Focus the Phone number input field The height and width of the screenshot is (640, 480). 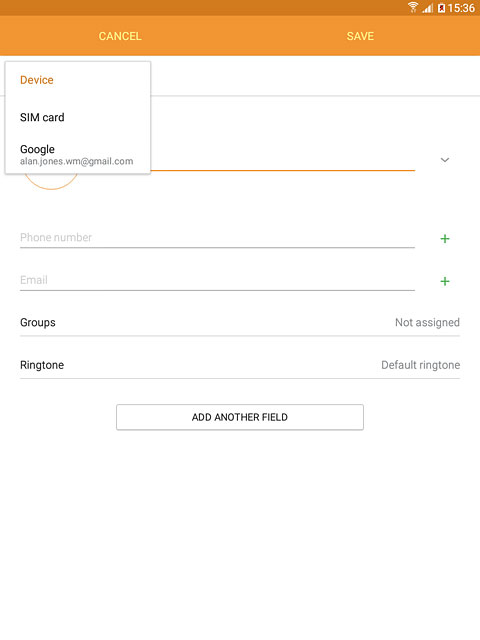click(217, 238)
